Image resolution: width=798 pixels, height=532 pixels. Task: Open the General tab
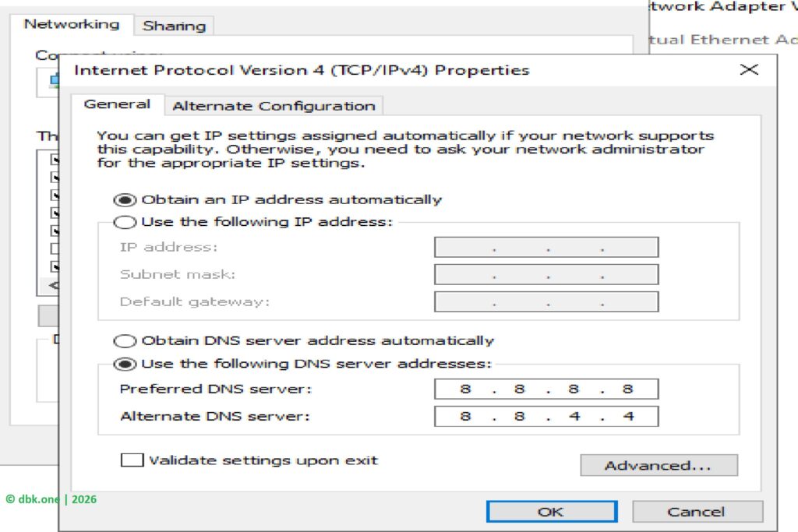tap(117, 104)
